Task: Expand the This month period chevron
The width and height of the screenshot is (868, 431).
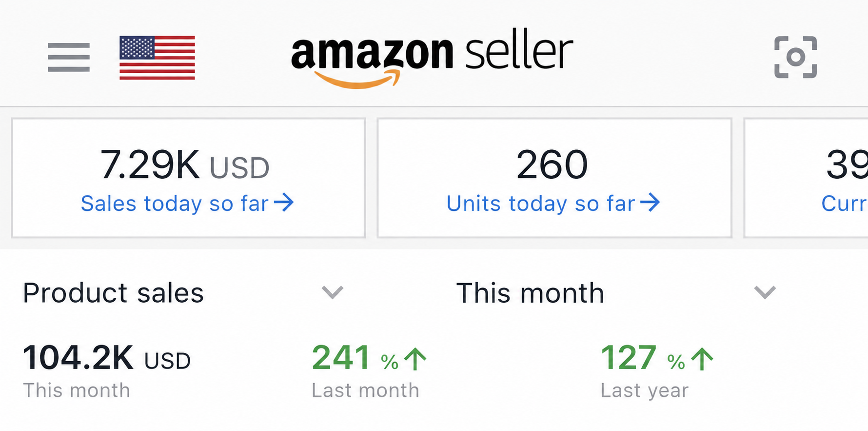Action: 765,292
